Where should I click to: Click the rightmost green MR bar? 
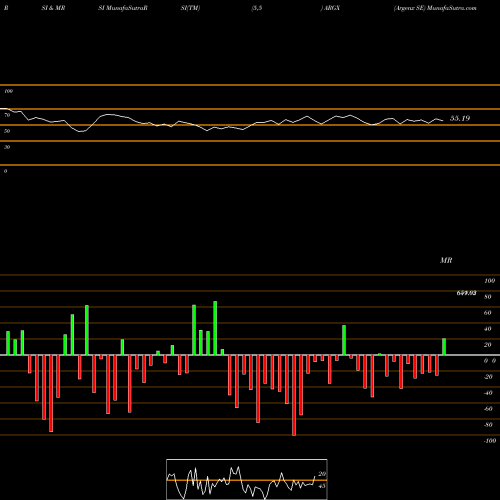click(x=444, y=347)
